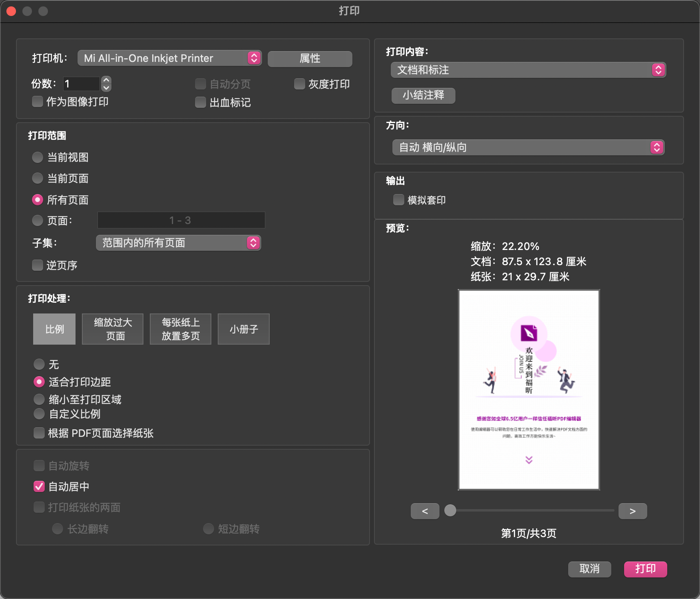Switch to 小册子 booklet print mode
Screen dimensions: 700x599
pos(243,329)
